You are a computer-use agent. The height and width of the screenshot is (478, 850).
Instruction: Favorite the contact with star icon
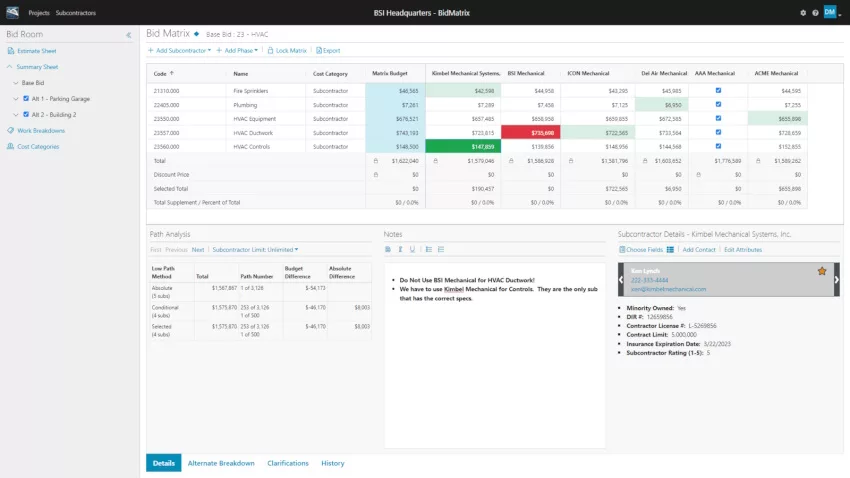(822, 271)
